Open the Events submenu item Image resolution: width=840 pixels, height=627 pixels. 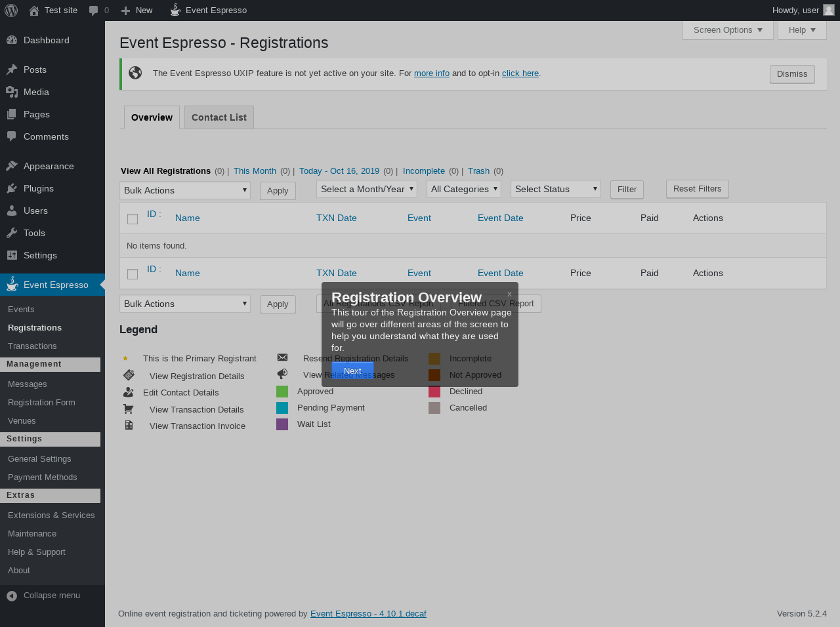click(21, 310)
